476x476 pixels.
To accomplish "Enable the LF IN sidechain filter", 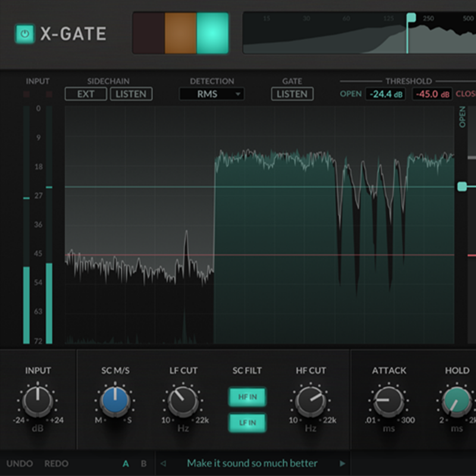I will [247, 422].
